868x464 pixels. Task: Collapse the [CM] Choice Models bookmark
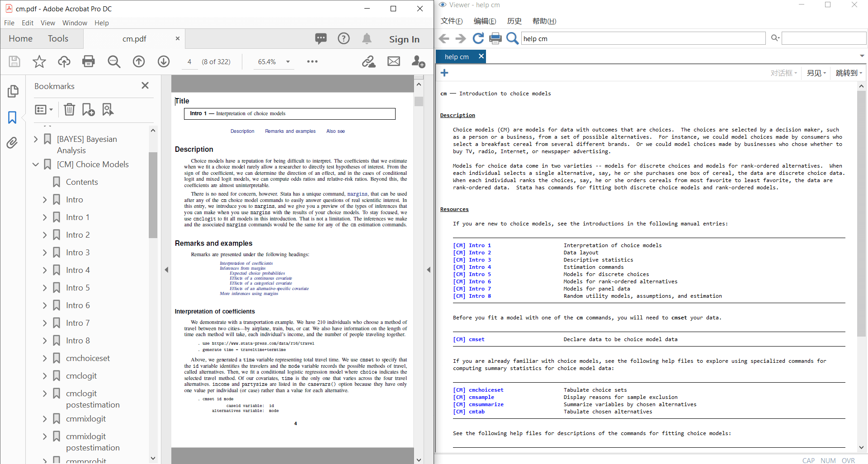point(36,164)
